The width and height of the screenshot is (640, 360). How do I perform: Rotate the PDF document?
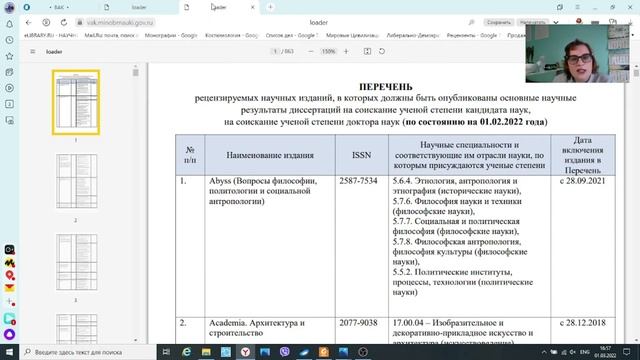[382, 51]
